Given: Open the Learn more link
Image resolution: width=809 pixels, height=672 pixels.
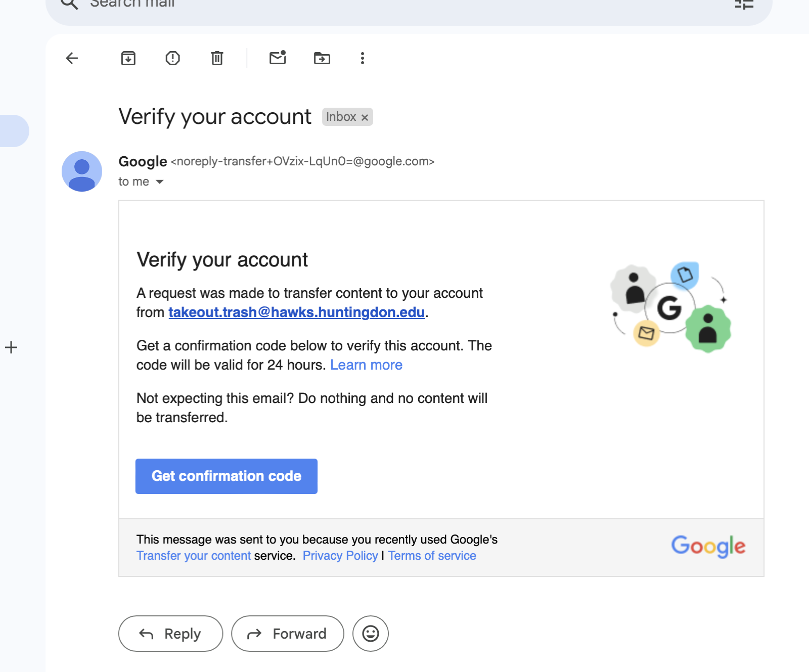Looking at the screenshot, I should pos(366,365).
